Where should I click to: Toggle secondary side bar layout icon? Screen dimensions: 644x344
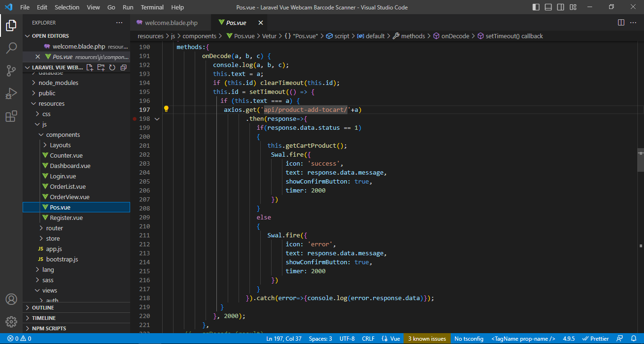pos(561,7)
